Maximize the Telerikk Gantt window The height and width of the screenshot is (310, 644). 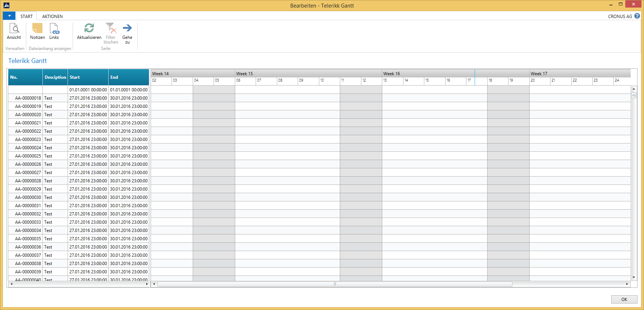(620, 4)
